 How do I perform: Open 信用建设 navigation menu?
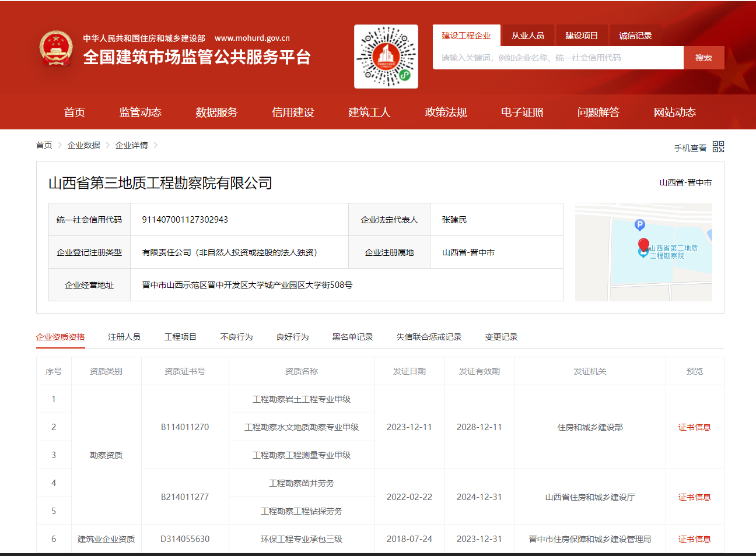[293, 112]
